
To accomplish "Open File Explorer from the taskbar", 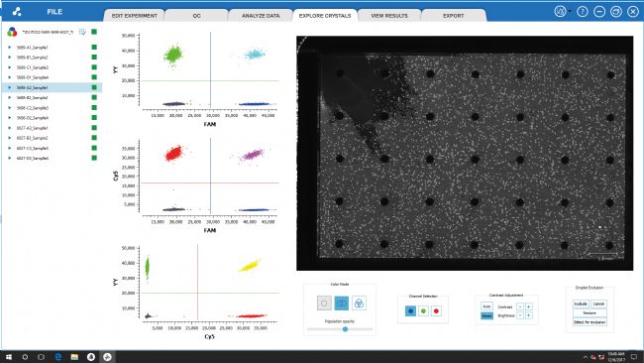I will coord(74,357).
